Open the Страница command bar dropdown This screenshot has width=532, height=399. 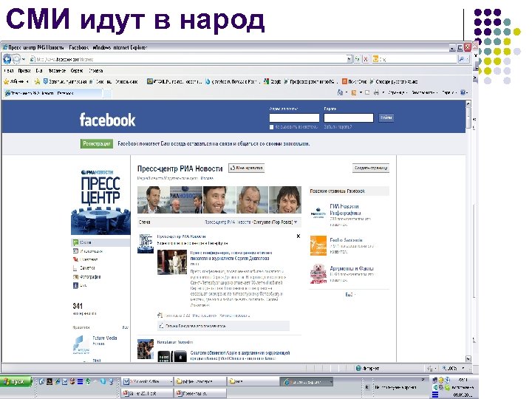(398, 92)
